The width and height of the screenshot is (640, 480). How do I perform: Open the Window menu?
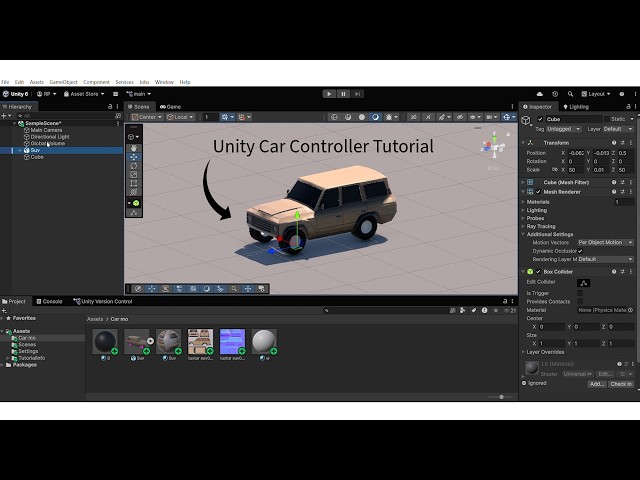click(164, 82)
